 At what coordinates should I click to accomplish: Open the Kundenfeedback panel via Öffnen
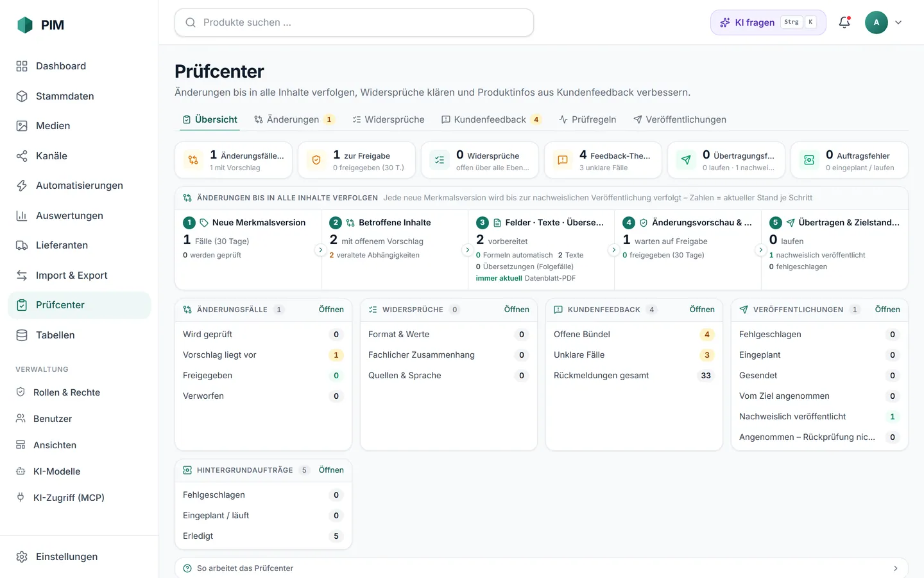(702, 310)
